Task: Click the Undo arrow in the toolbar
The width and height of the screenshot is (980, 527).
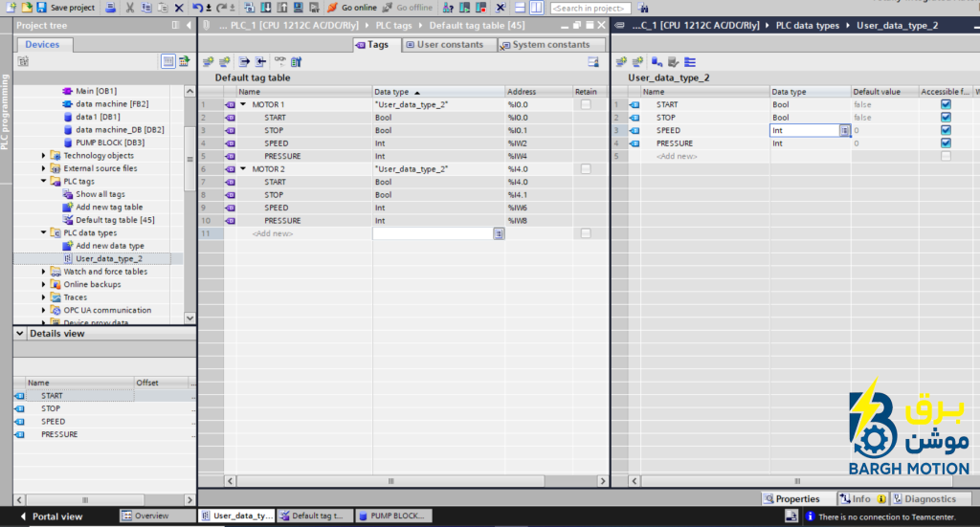Action: 197,8
